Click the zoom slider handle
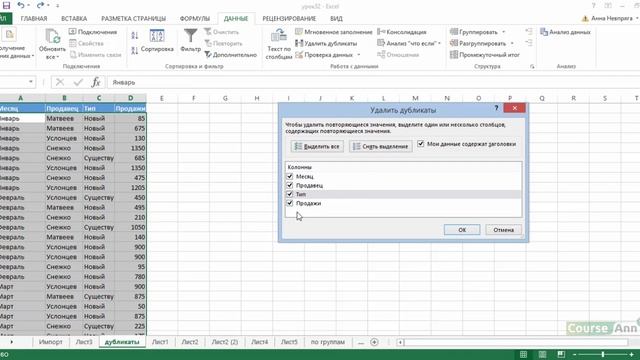This screenshot has height=360, width=640. tap(603, 354)
